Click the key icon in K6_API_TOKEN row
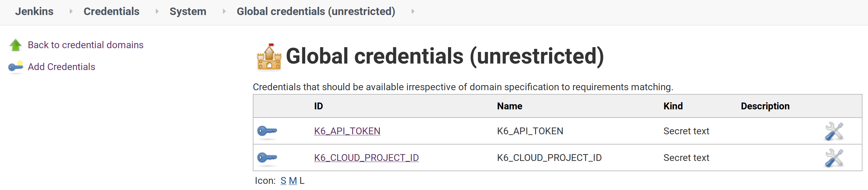The width and height of the screenshot is (868, 190). click(x=267, y=131)
